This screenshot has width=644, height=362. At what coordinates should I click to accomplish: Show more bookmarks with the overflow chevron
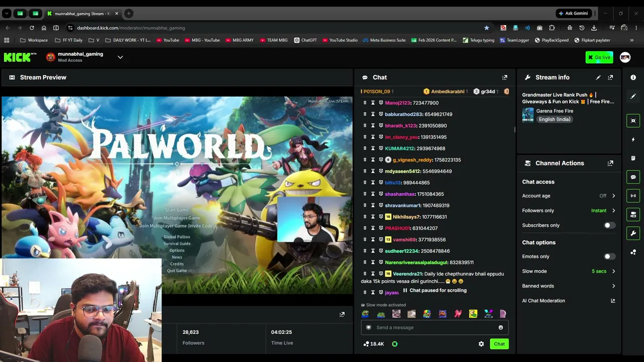coord(631,40)
